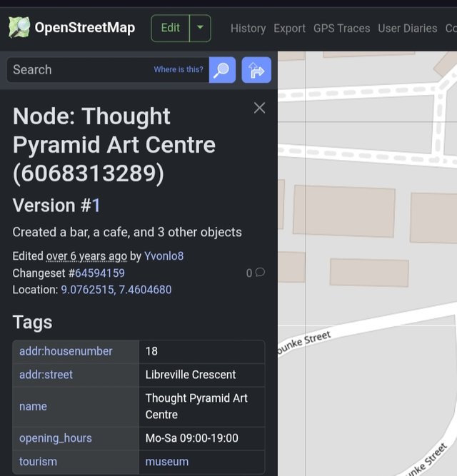Open directions with the arrow icon
This screenshot has width=457, height=476.
256,70
